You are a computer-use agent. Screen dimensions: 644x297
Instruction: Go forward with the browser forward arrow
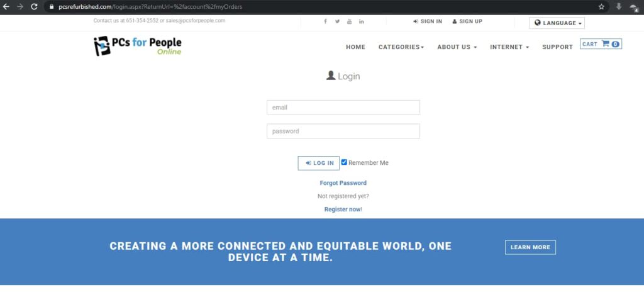coord(20,6)
